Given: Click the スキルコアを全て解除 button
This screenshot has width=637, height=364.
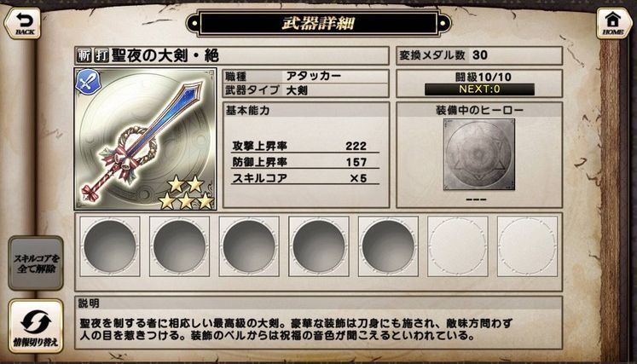Looking at the screenshot, I should (36, 263).
